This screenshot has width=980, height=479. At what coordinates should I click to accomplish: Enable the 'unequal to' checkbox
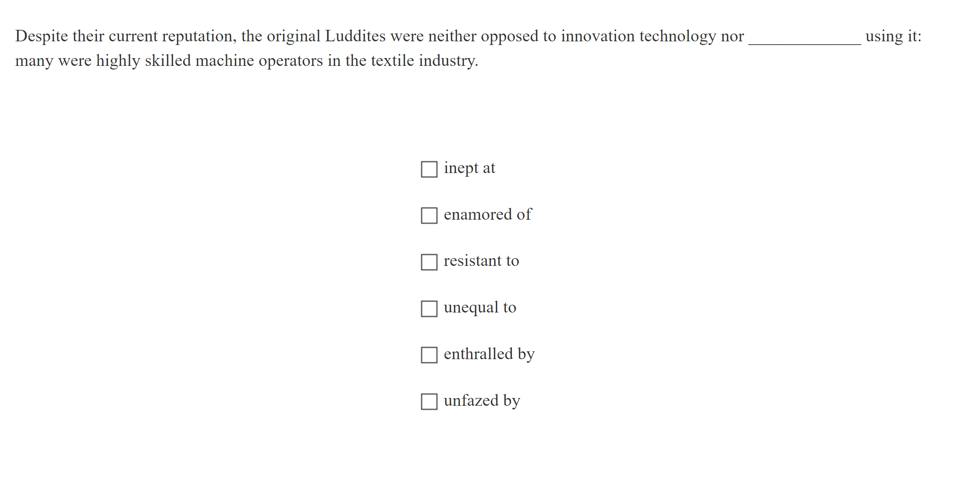429,309
